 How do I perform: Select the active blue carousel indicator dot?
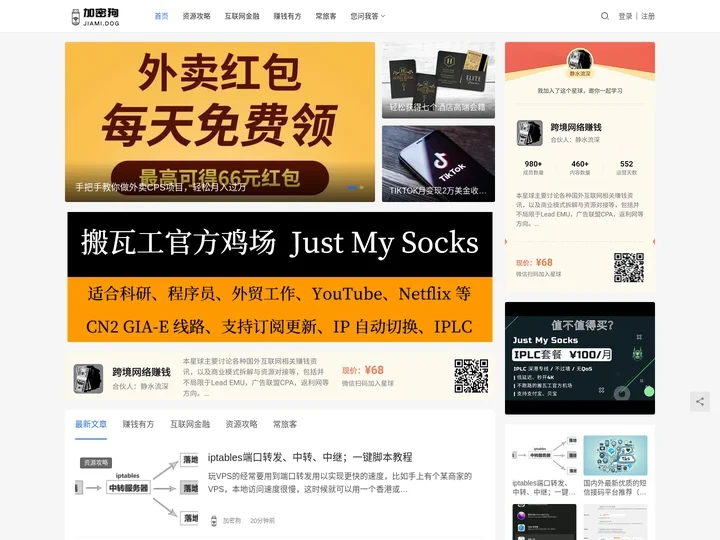tap(352, 187)
